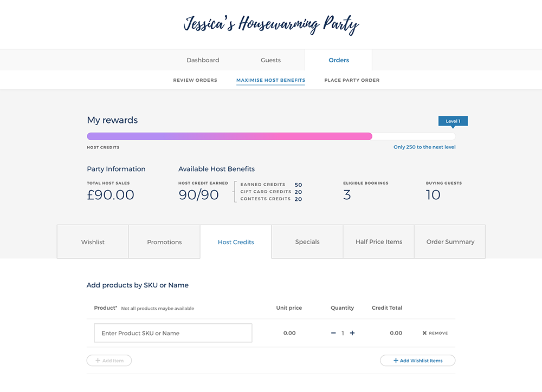Switch to the Guests tab
The image size is (542, 392).
(x=270, y=60)
